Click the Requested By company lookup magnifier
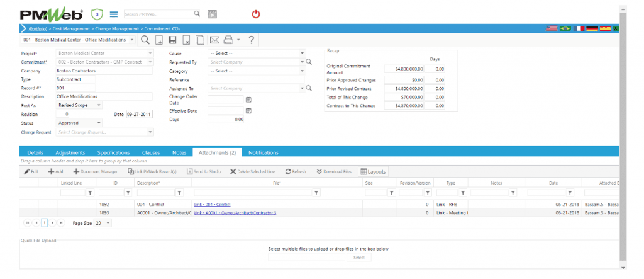Viewport: 644px width, 279px height. [x=309, y=62]
